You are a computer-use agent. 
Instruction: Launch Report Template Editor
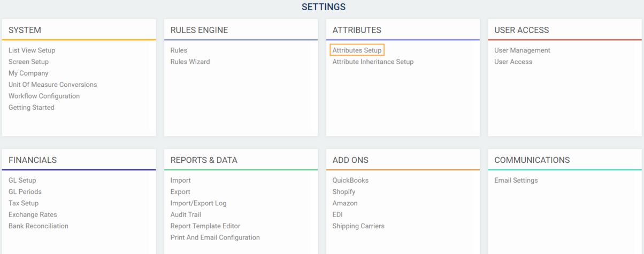pyautogui.click(x=205, y=226)
